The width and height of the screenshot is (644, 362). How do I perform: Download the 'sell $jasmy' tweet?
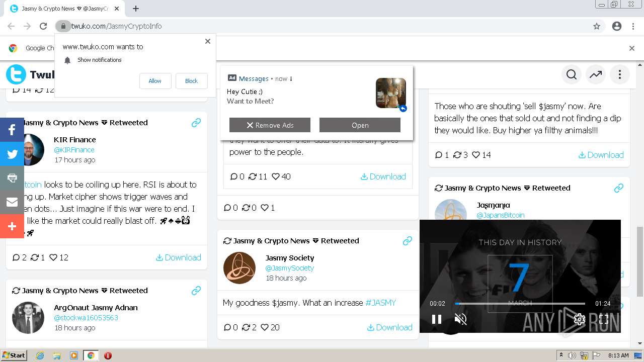coord(601,155)
